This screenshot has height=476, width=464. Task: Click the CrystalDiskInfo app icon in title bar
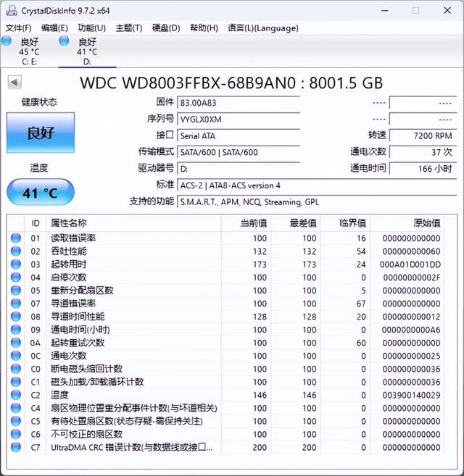tap(12, 11)
